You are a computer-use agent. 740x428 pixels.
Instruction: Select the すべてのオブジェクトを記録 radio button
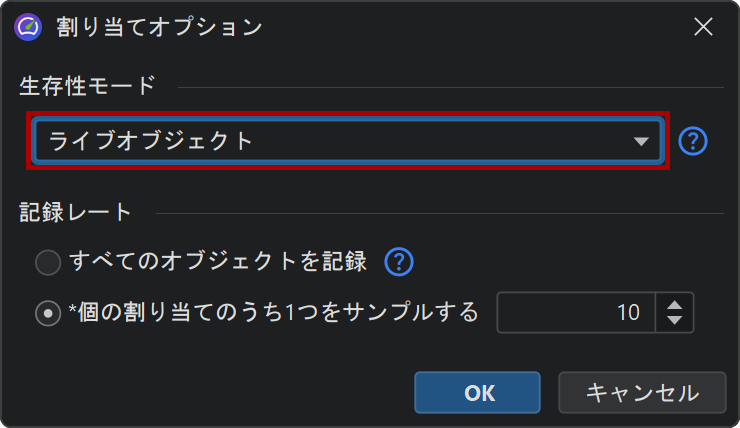point(48,263)
